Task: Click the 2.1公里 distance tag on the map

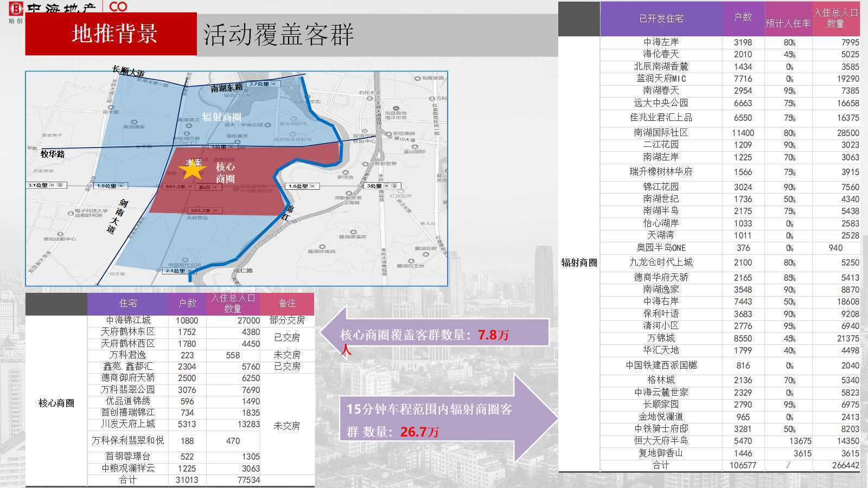Action: tap(179, 271)
